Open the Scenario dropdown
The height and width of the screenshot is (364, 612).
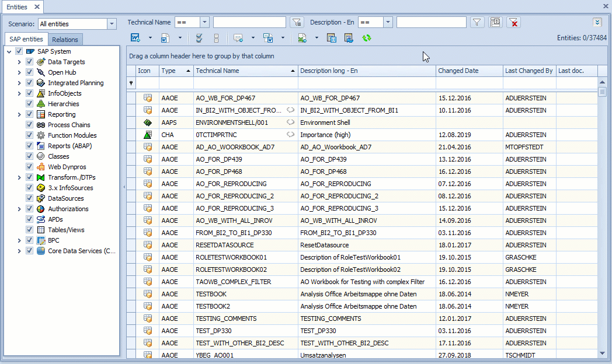coord(112,24)
